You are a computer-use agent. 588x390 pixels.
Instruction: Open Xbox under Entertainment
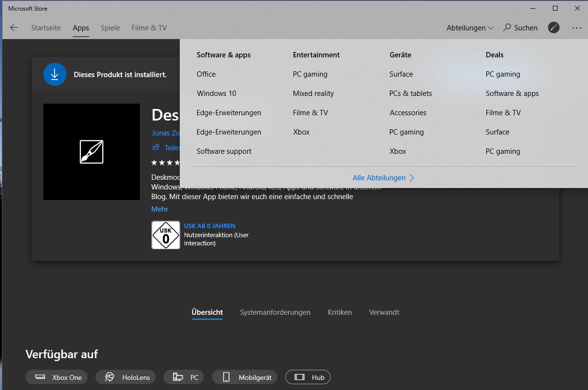[301, 132]
